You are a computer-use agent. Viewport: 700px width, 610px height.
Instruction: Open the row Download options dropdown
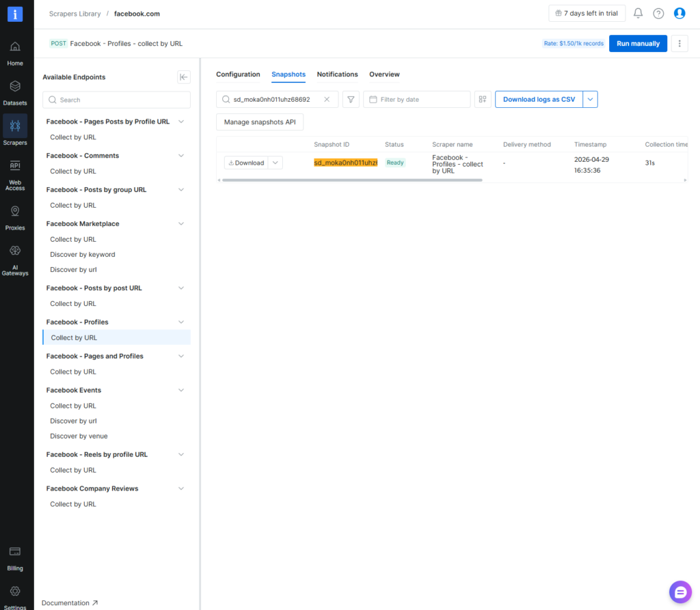click(275, 163)
